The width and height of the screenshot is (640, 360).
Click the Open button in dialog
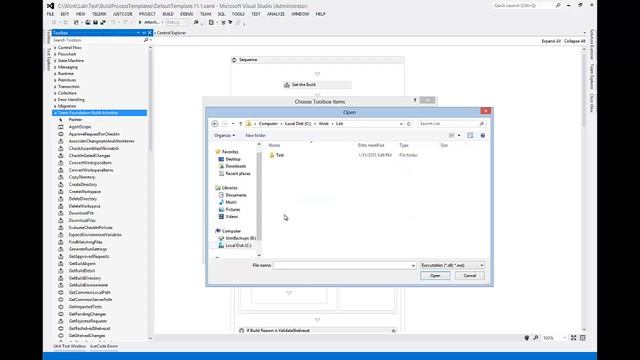click(x=435, y=276)
